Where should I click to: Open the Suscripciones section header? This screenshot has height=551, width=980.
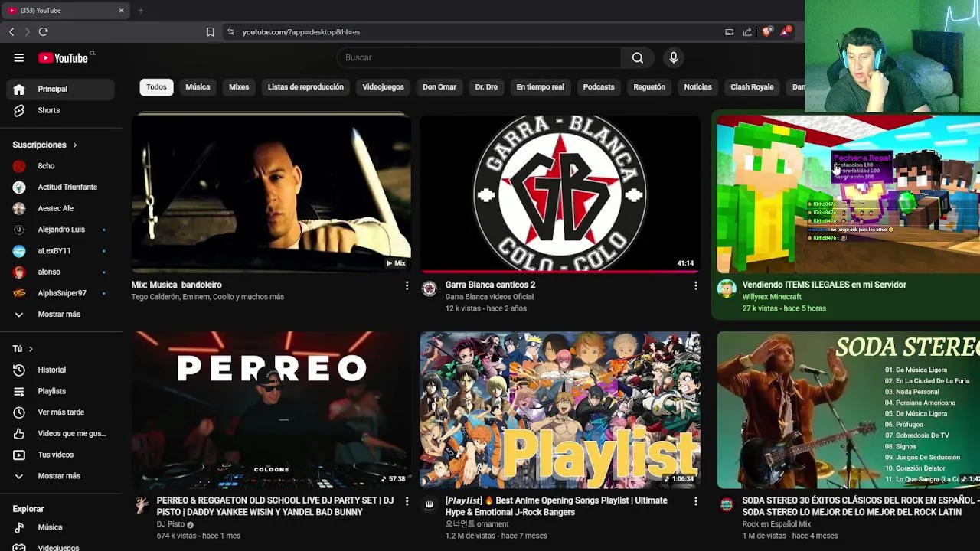44,145
